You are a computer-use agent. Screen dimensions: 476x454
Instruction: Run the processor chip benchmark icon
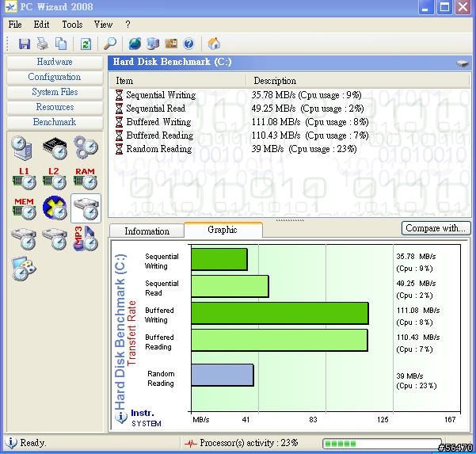55,148
